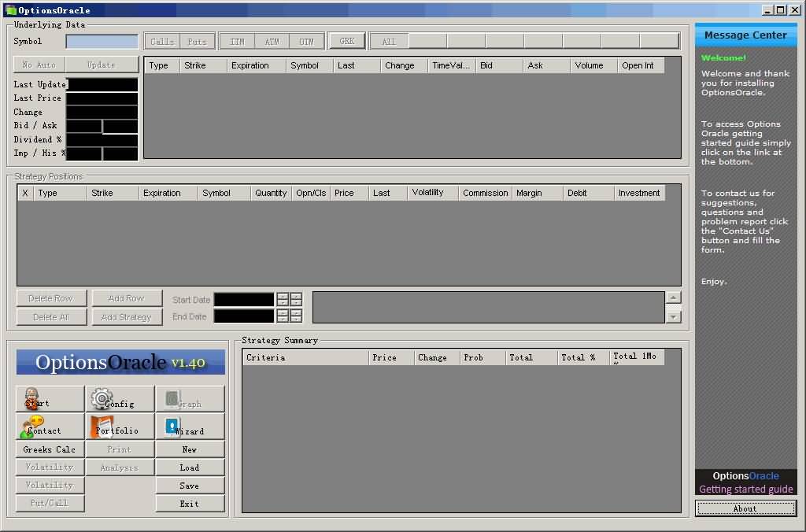
Task: Click the Margin column header
Action: [538, 193]
